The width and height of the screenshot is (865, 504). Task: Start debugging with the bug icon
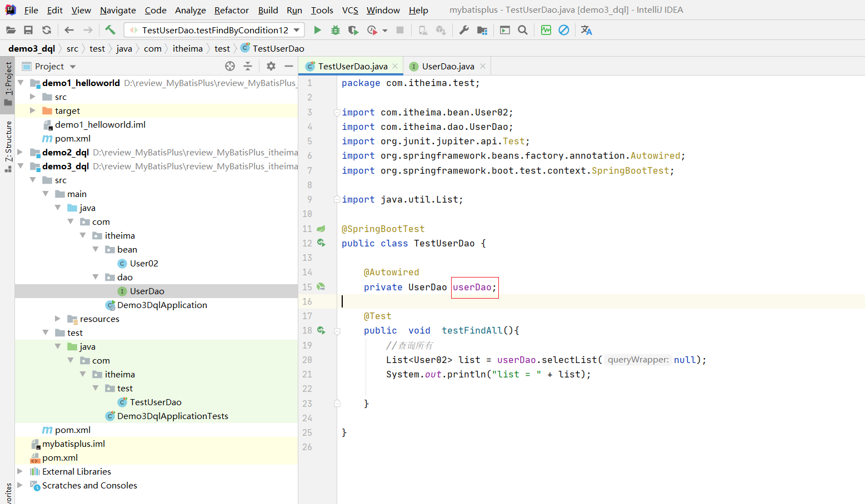[x=335, y=30]
